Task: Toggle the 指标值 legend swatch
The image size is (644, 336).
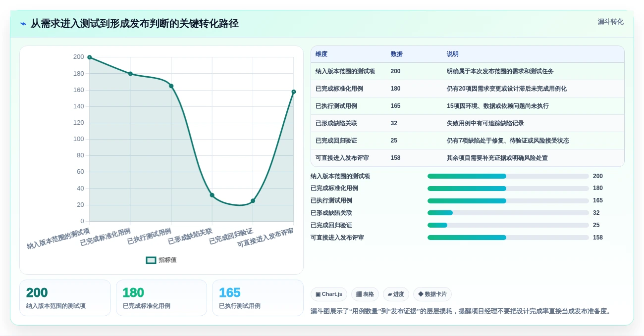Action: [151, 260]
